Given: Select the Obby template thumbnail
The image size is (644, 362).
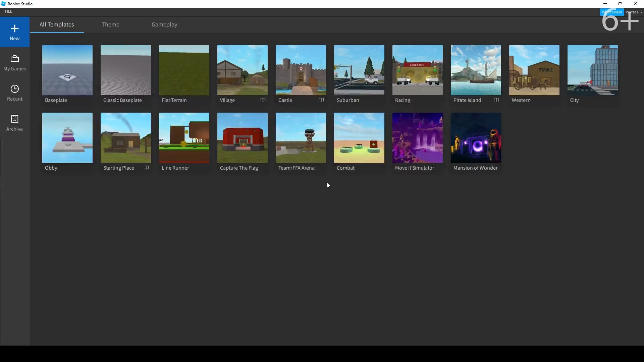Looking at the screenshot, I should [67, 138].
